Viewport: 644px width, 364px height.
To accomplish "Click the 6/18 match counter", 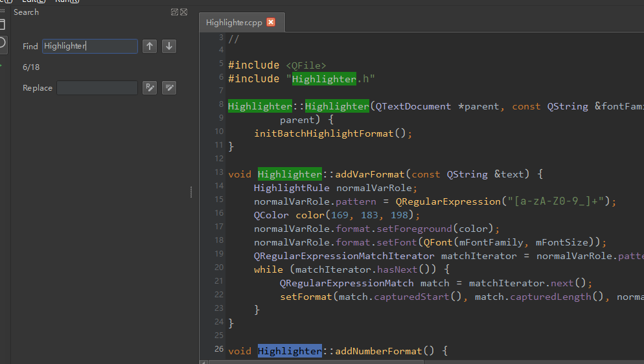I will (31, 67).
